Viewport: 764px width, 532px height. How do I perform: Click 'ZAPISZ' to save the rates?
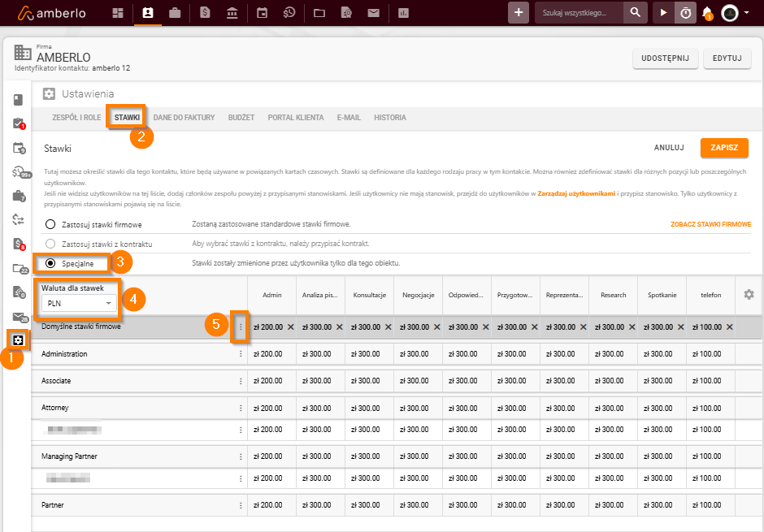(724, 148)
